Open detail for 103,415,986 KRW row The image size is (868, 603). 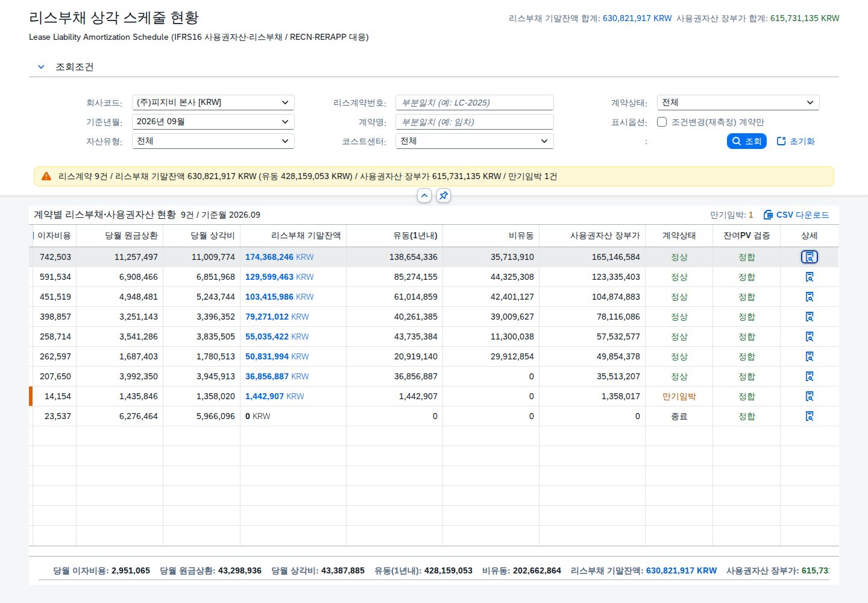tap(810, 297)
